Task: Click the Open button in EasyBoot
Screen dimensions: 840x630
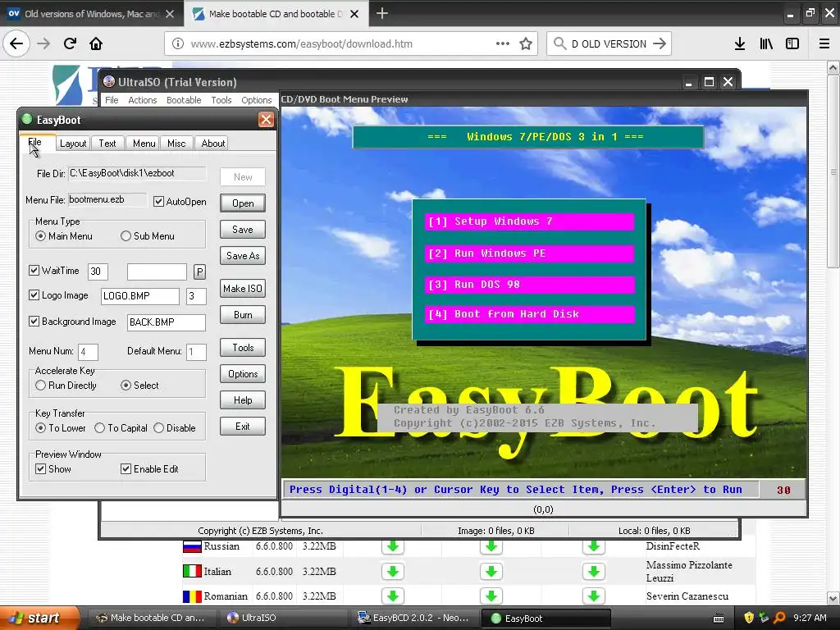Action: [x=243, y=203]
